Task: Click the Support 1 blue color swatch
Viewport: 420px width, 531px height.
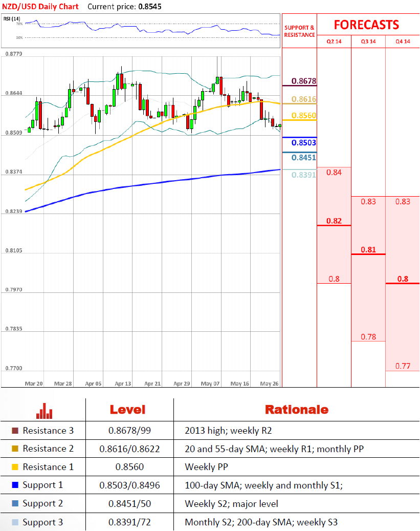Action: tap(15, 484)
